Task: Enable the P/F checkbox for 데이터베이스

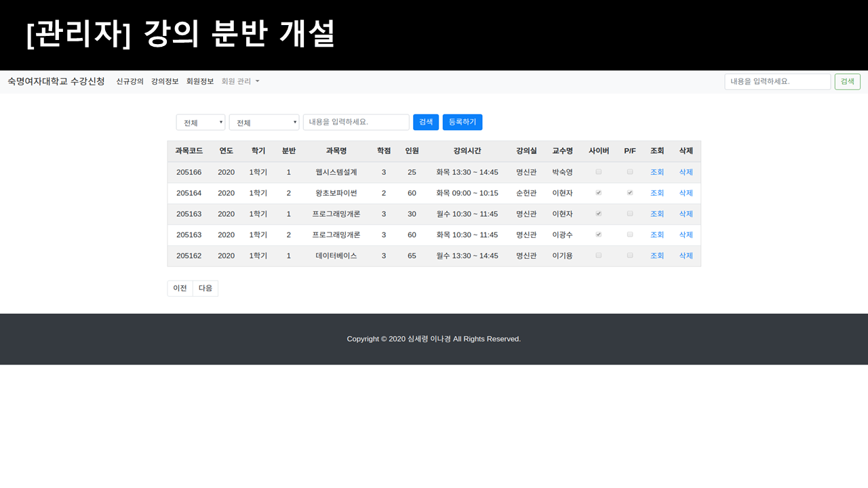Action: pos(629,256)
